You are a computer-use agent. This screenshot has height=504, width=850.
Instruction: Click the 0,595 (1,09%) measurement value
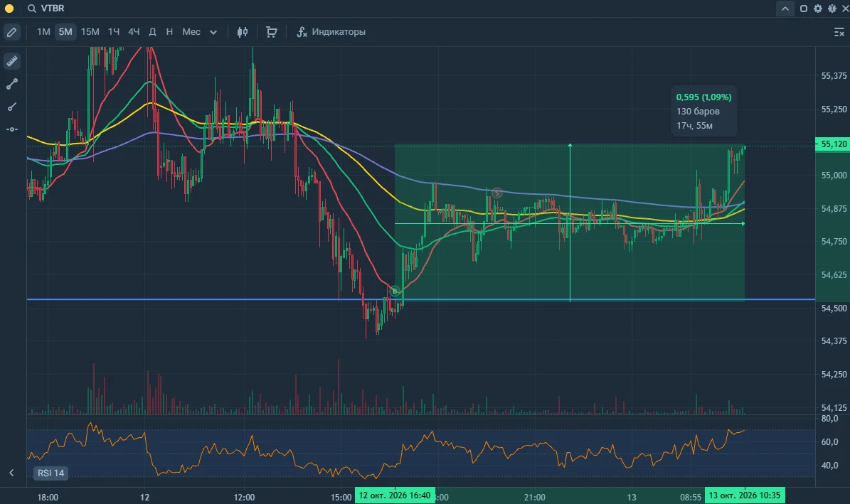703,97
